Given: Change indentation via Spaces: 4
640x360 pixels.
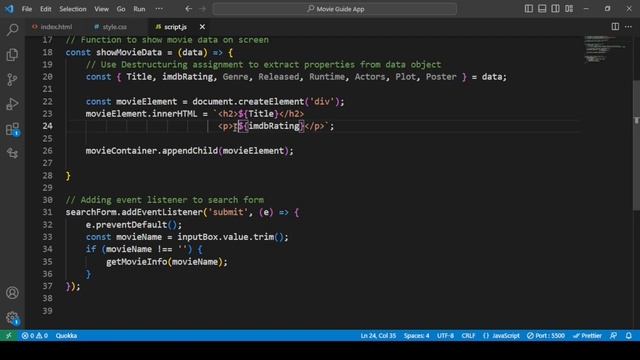Looking at the screenshot, I should tap(416, 336).
